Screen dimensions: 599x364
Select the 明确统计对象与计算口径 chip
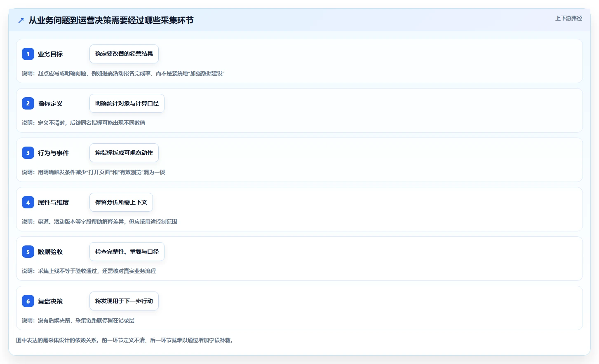[127, 103]
